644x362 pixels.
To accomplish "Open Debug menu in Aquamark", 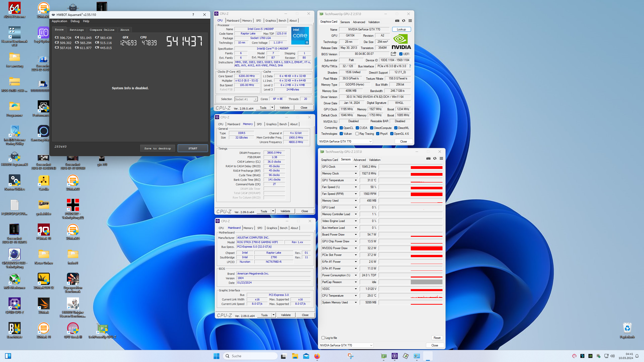I will (75, 21).
